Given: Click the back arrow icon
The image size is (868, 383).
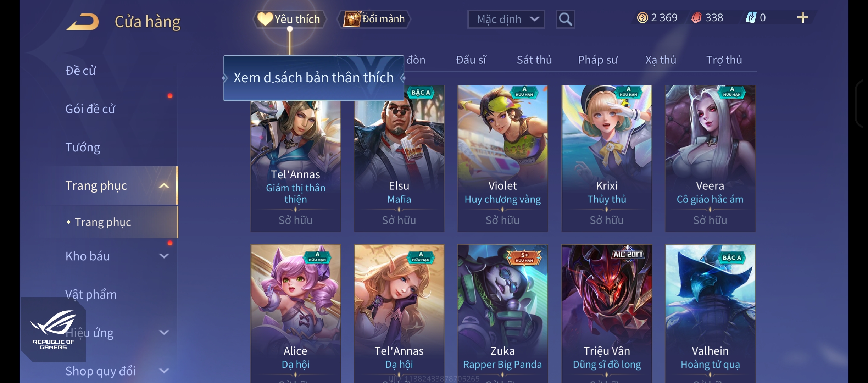Looking at the screenshot, I should coord(83,22).
